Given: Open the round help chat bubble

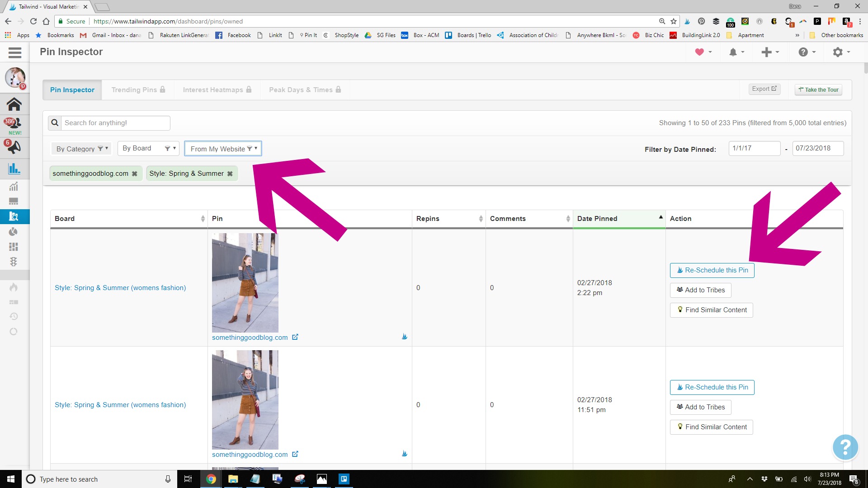Looking at the screenshot, I should point(845,447).
